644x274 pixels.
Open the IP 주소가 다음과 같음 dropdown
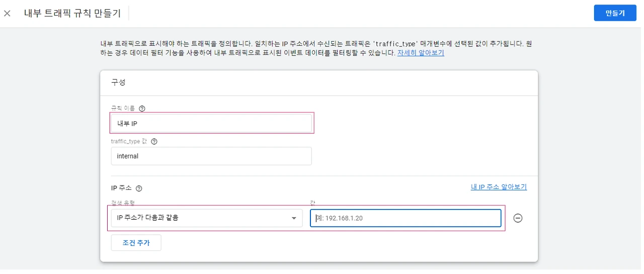[x=201, y=218]
